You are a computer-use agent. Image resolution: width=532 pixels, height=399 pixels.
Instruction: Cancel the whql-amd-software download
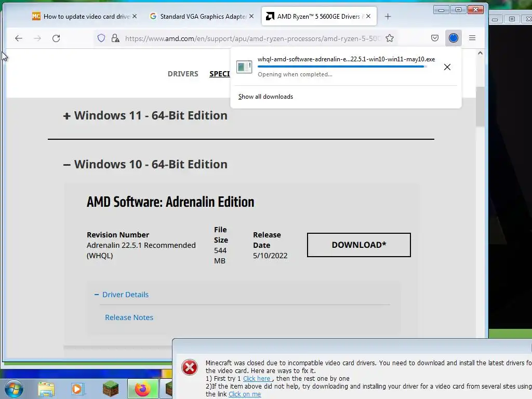[x=447, y=67]
